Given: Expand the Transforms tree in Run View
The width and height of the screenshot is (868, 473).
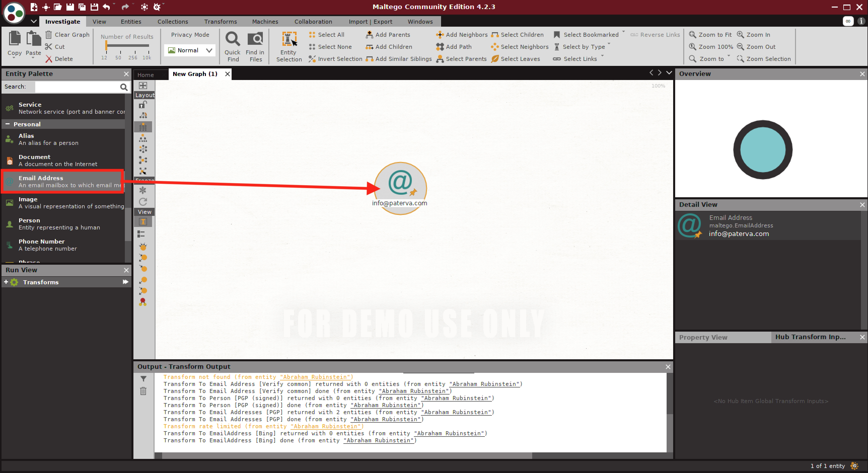Looking at the screenshot, I should 6,282.
